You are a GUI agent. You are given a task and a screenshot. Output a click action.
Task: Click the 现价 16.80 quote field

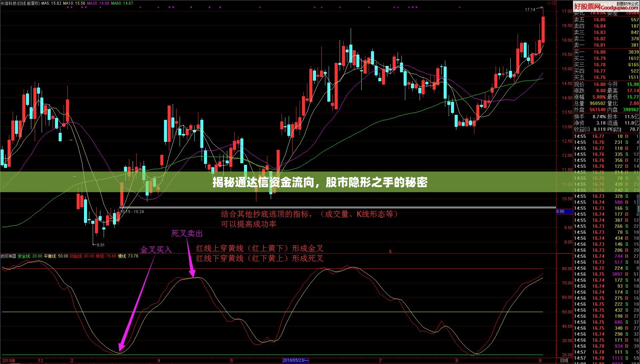coord(590,85)
